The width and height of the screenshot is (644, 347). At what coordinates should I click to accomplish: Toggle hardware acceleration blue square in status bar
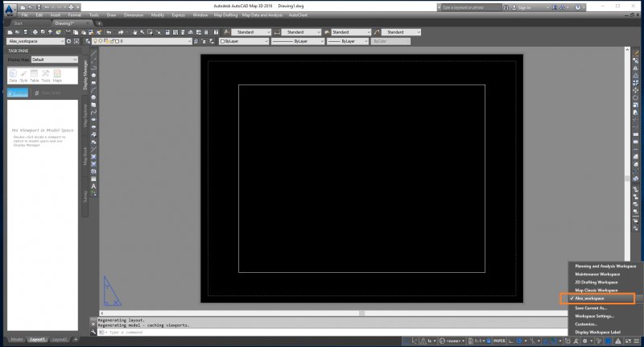609,341
